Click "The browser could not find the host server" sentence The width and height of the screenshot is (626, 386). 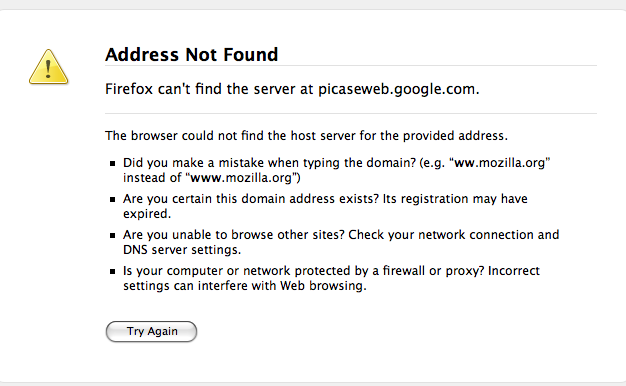point(306,136)
